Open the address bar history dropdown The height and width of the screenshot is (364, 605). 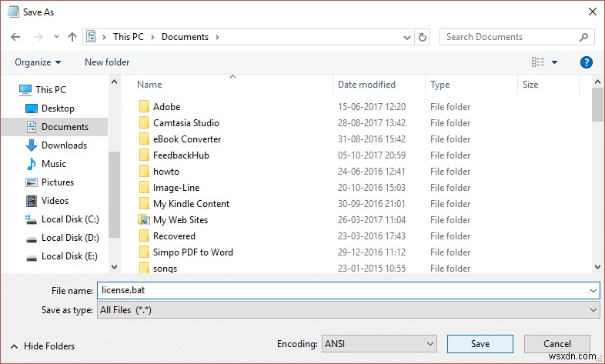[x=406, y=38]
